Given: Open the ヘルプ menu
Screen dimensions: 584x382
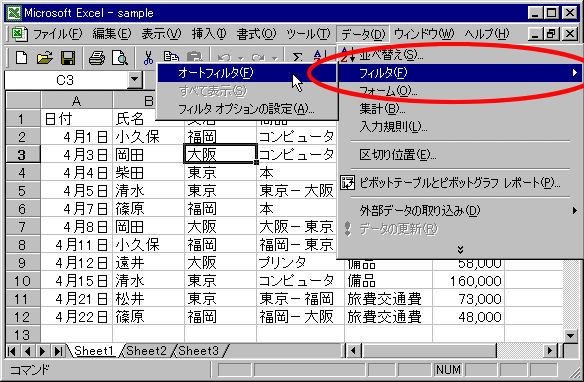Looking at the screenshot, I should pyautogui.click(x=486, y=34).
